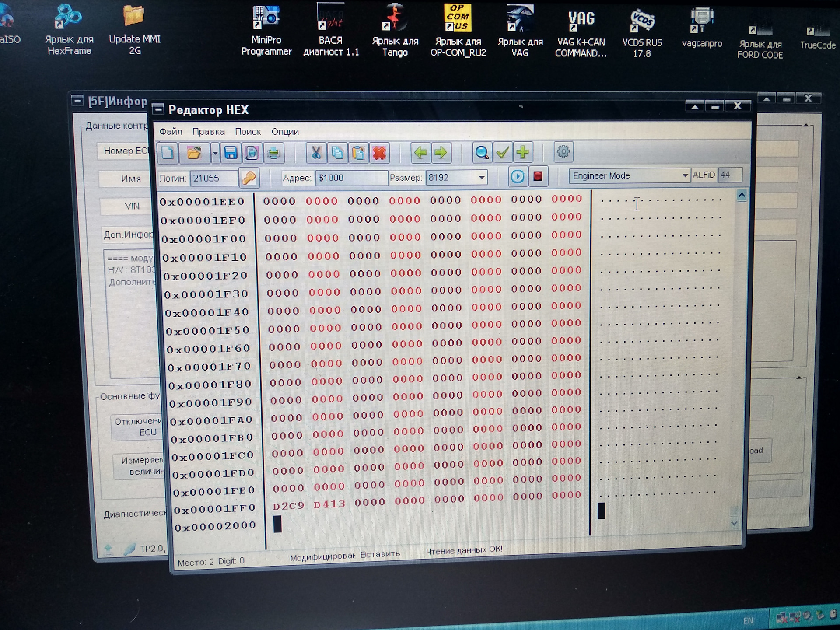The height and width of the screenshot is (630, 840).
Task: Click the 'Вставить' status bar indicator
Action: click(380, 554)
